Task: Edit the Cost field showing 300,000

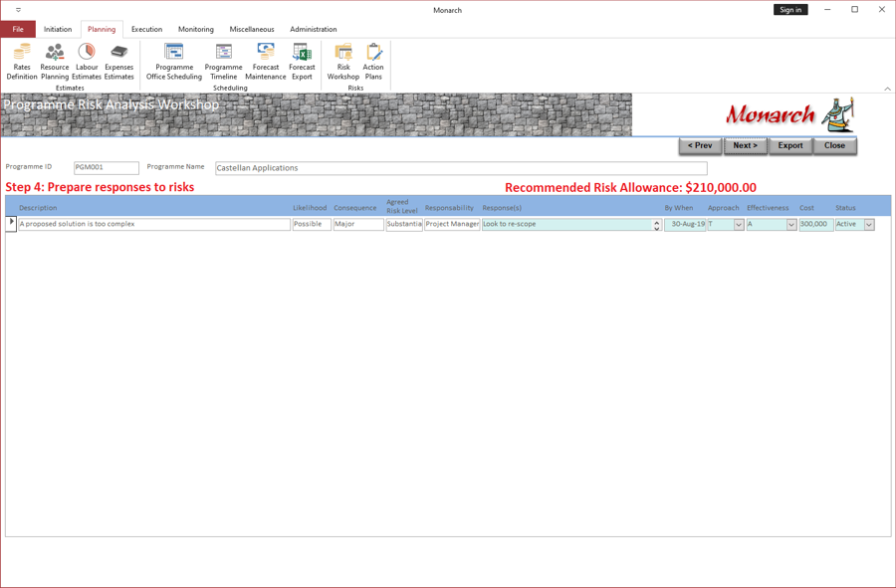Action: tap(816, 224)
